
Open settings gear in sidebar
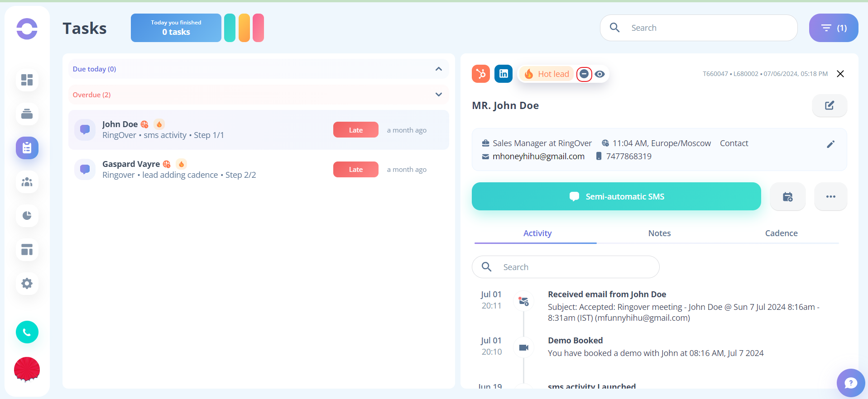pyautogui.click(x=27, y=283)
